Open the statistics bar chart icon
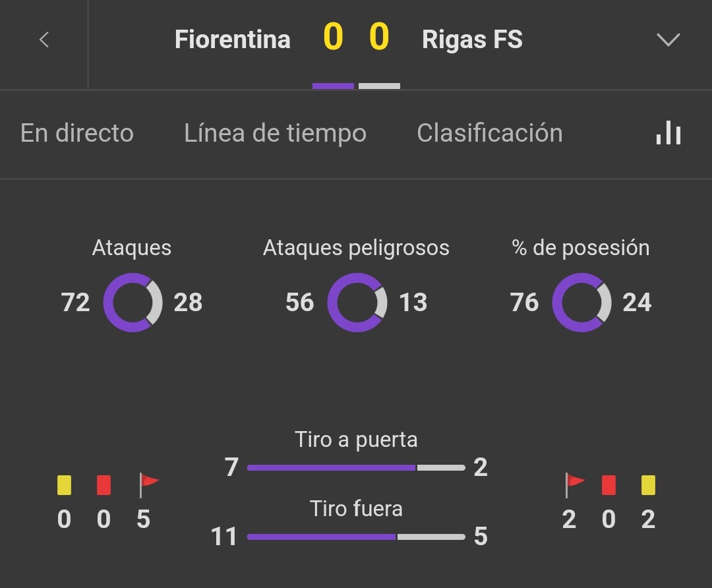712x588 pixels. pos(668,133)
